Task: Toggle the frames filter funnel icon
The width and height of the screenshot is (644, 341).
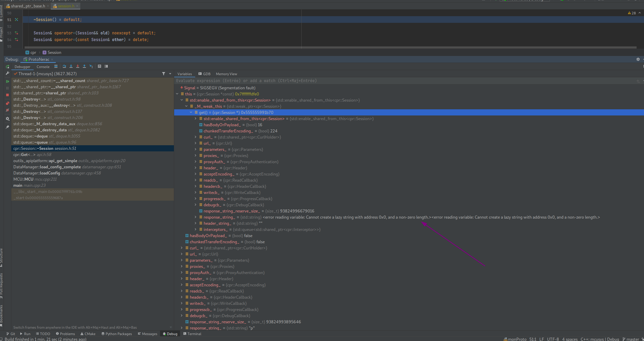Action: point(164,74)
